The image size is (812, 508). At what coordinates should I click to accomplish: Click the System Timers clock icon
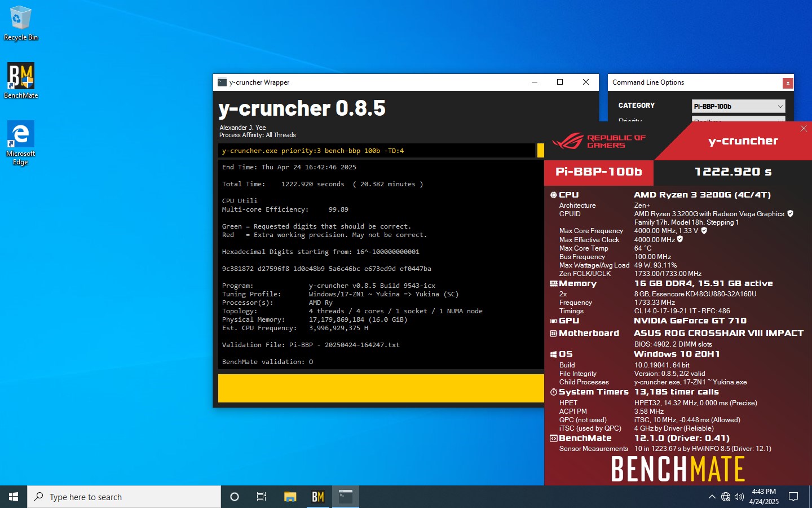pos(553,392)
